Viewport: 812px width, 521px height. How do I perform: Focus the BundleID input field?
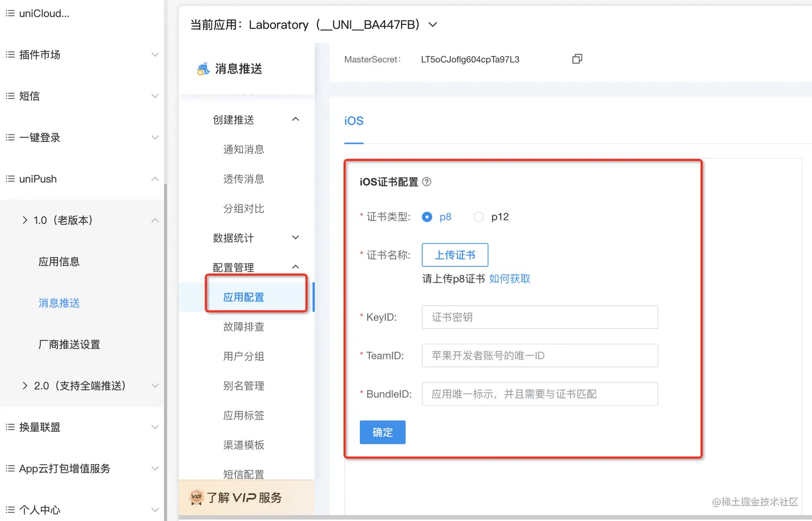click(540, 394)
